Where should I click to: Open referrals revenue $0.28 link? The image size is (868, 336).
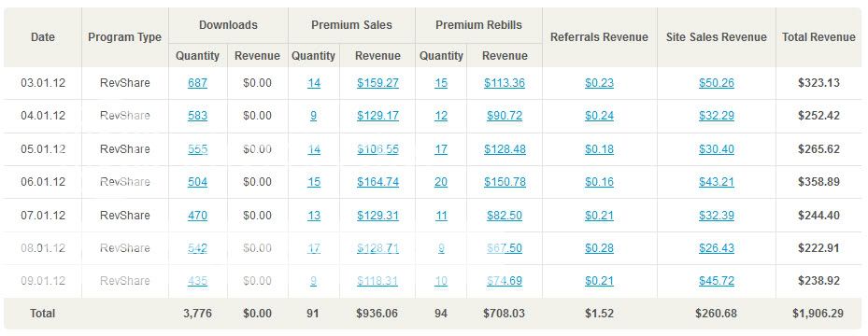599,248
